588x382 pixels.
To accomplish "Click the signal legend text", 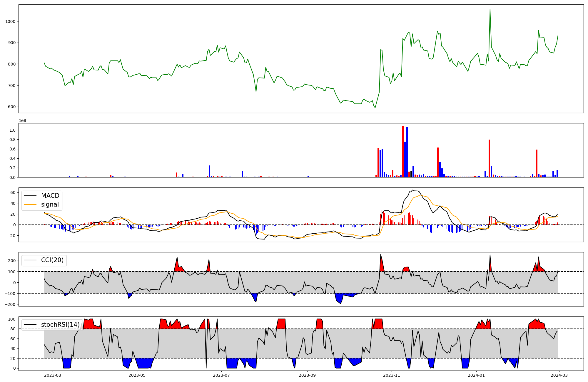I will 50,205.
